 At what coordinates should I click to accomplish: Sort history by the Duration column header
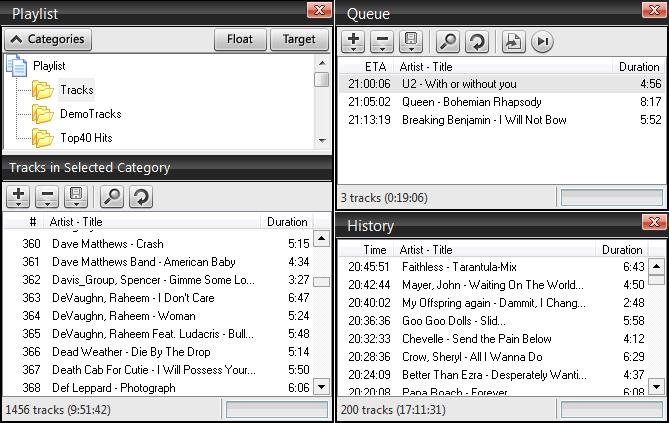pyautogui.click(x=622, y=250)
